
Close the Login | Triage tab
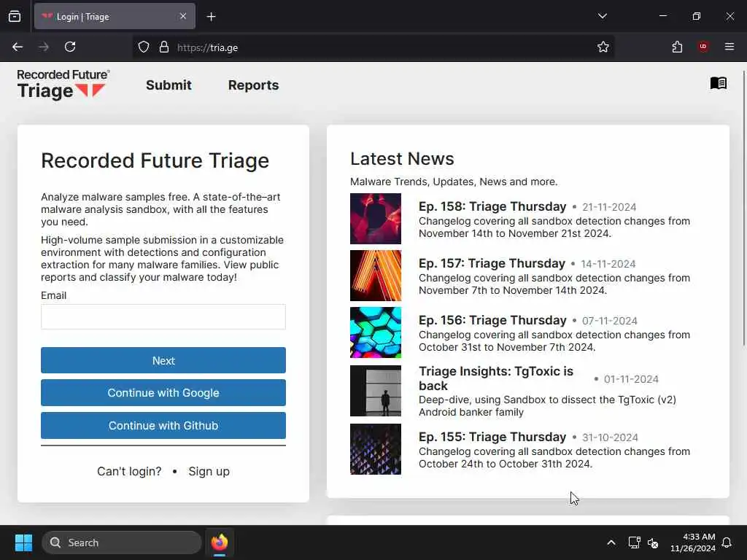tap(183, 17)
